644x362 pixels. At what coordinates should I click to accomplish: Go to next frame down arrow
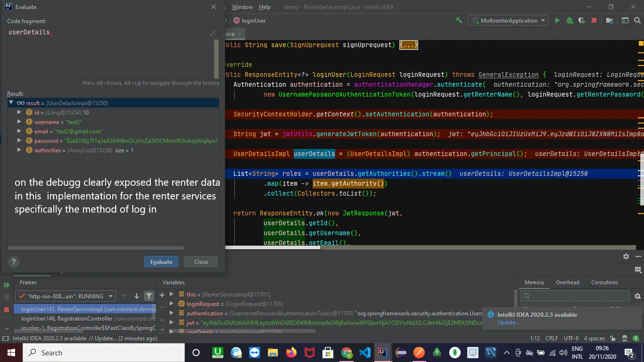click(137, 296)
